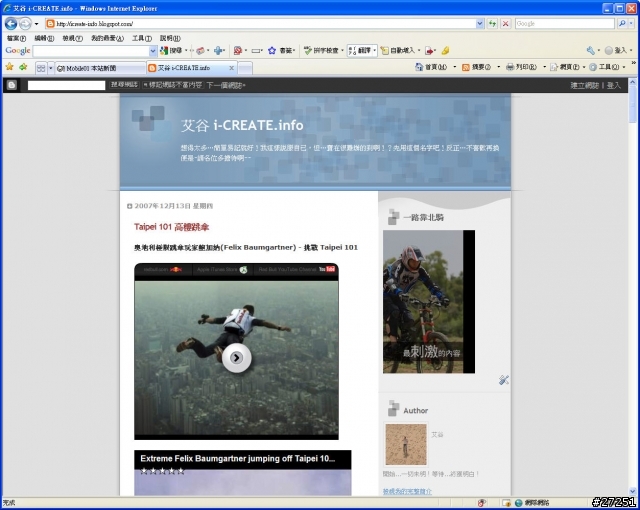640x510 pixels.
Task: Click the yellow Favorites star icon
Action: point(9,67)
